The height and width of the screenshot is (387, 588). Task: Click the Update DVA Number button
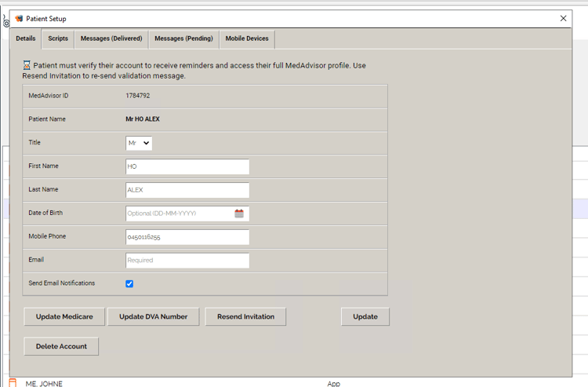point(153,316)
